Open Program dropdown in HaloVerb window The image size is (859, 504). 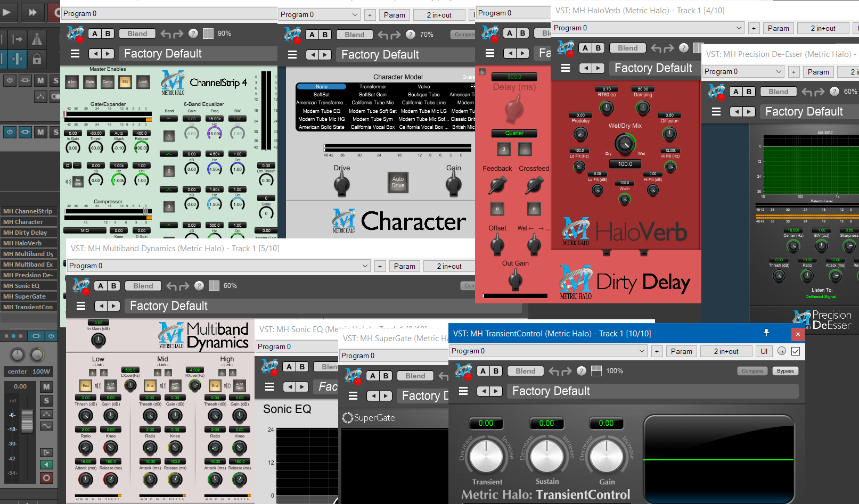(x=648, y=28)
